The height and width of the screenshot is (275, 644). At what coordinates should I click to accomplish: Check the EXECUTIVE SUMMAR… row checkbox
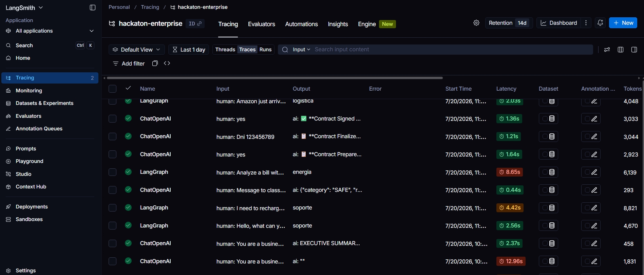[x=112, y=243]
